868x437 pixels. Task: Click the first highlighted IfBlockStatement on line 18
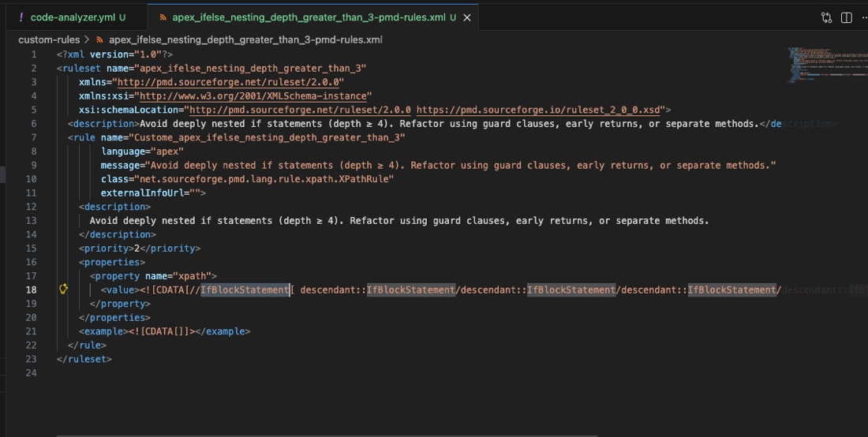pos(245,289)
